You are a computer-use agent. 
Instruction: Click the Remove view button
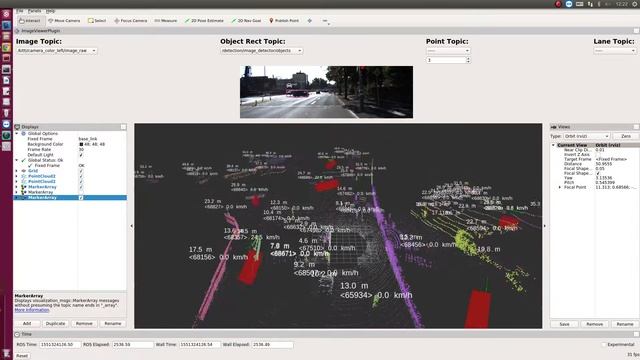(x=594, y=324)
